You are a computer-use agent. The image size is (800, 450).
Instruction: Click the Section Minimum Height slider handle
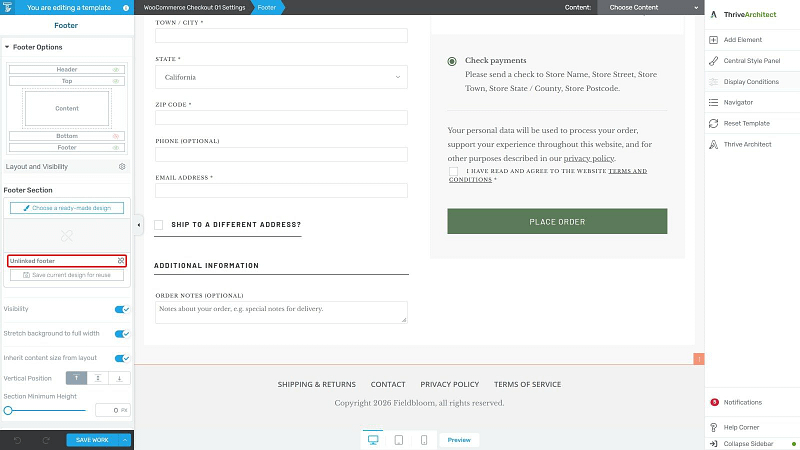click(8, 410)
